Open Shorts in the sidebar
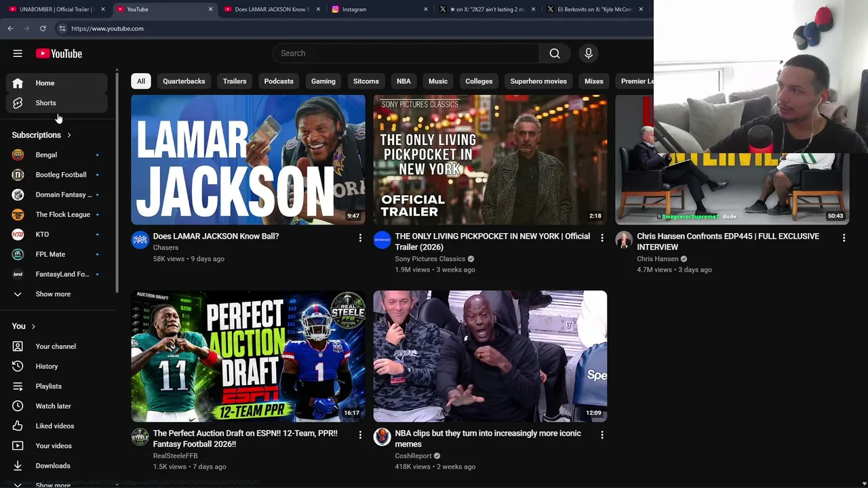 click(x=57, y=103)
